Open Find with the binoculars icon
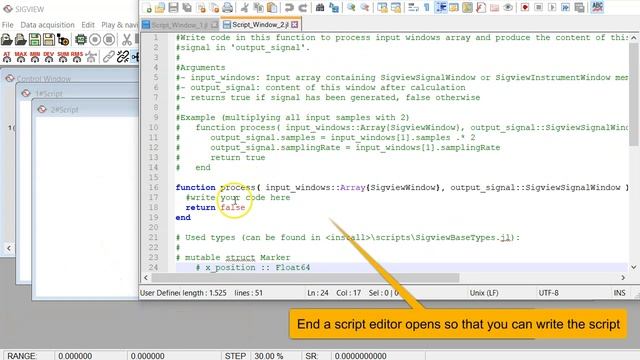 [320, 7]
